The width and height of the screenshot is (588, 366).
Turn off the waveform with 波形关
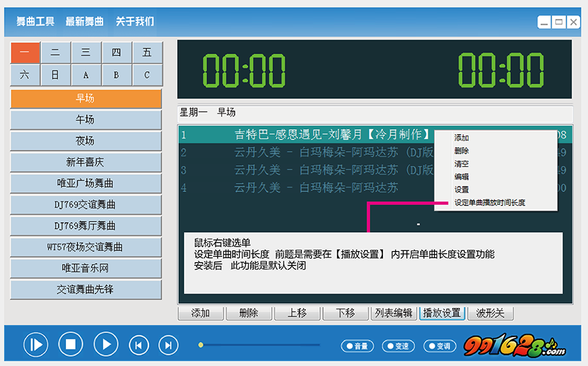(490, 313)
